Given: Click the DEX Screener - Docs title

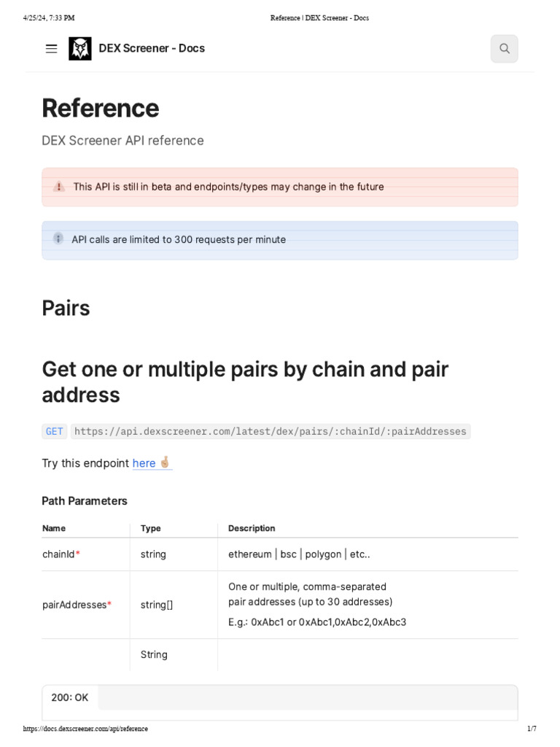Looking at the screenshot, I should 152,49.
